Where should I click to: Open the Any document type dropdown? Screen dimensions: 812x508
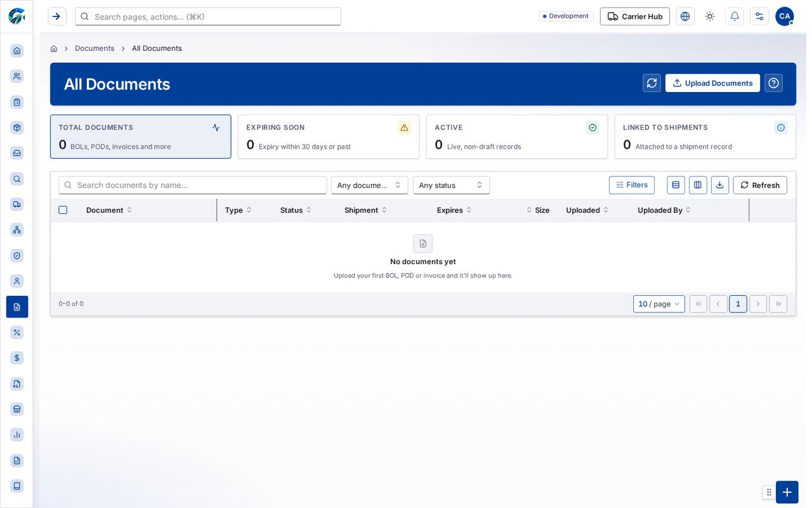(x=369, y=185)
